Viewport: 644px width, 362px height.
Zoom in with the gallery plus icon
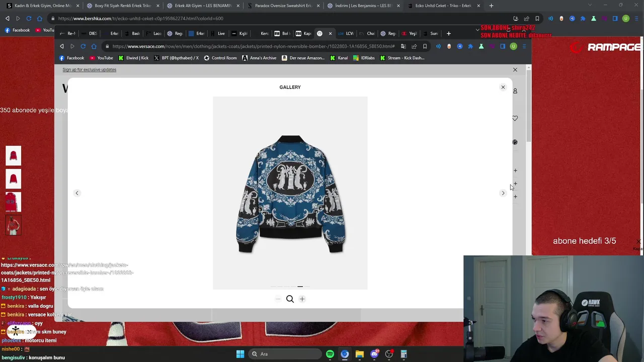coord(302,299)
